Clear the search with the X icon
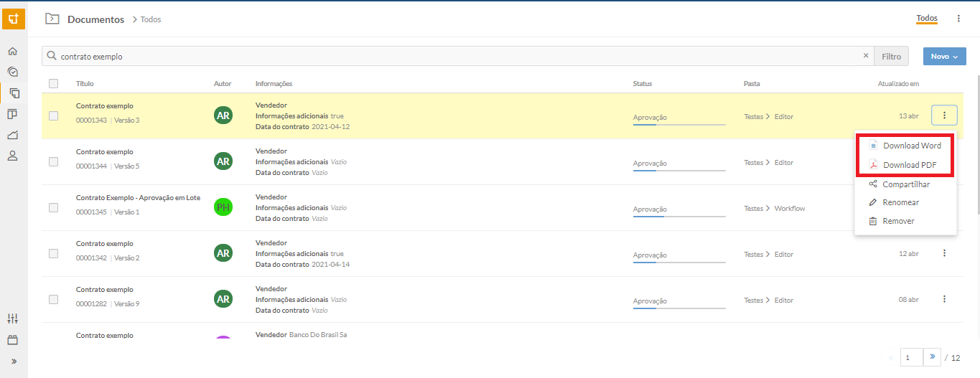The width and height of the screenshot is (980, 378). [865, 56]
